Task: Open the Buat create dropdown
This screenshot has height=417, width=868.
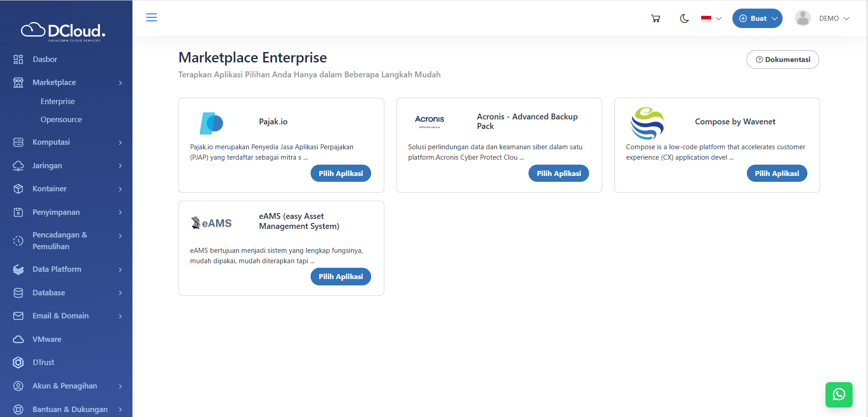Action: 757,19
